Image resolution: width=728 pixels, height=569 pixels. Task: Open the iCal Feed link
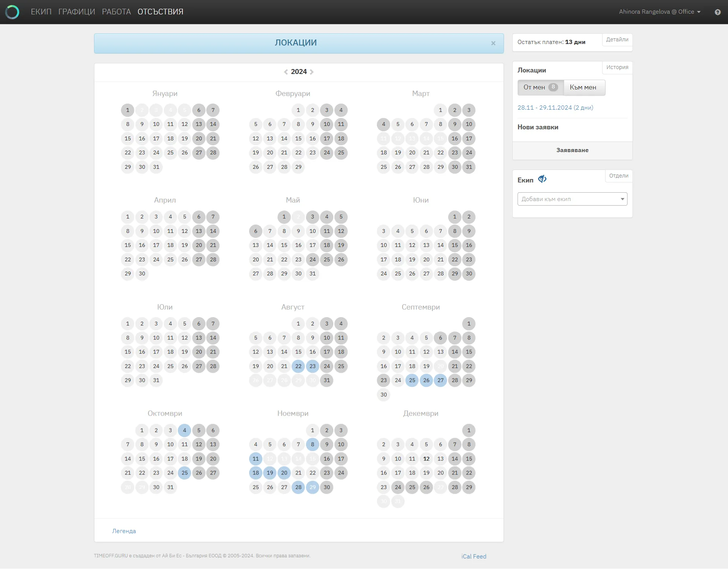coord(474,556)
